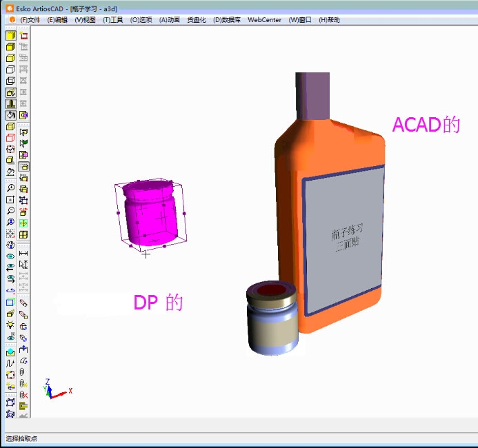Image resolution: width=478 pixels, height=448 pixels.
Task: Select the Zoom In magnifier tool
Action: [10, 188]
